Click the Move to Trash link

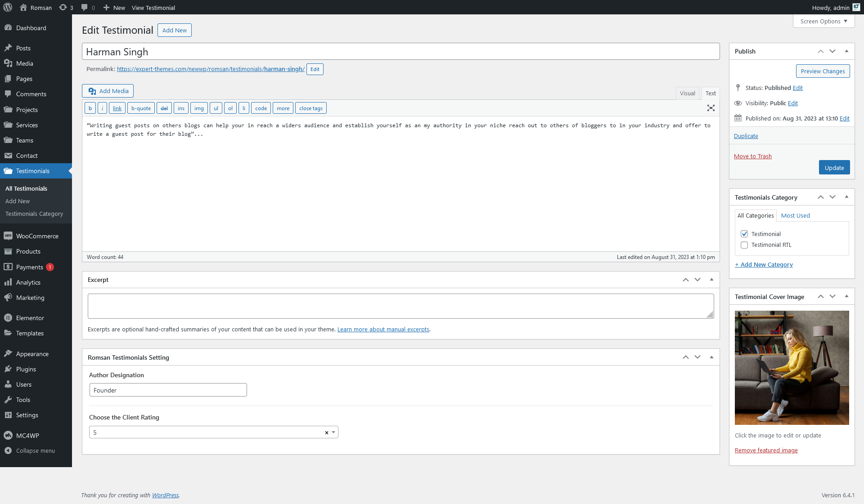coord(752,156)
